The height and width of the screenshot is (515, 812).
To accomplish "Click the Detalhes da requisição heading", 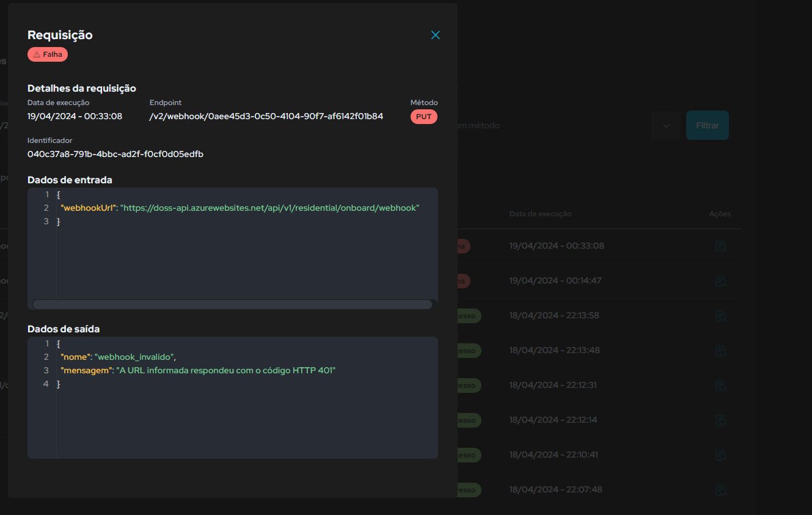I will point(82,88).
